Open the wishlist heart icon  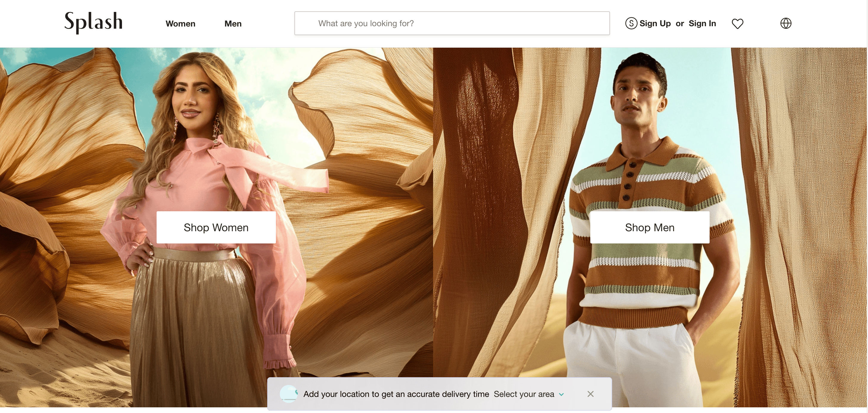click(737, 24)
